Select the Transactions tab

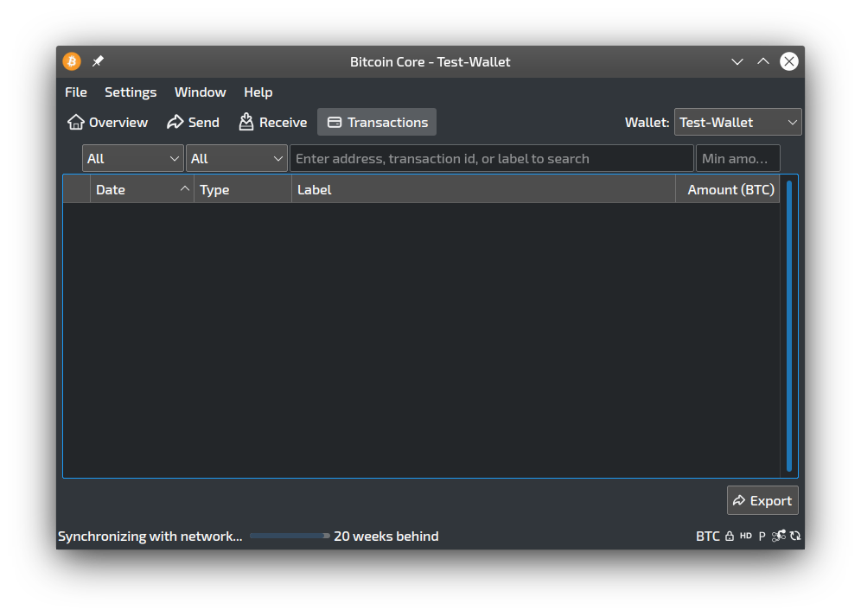tap(377, 122)
